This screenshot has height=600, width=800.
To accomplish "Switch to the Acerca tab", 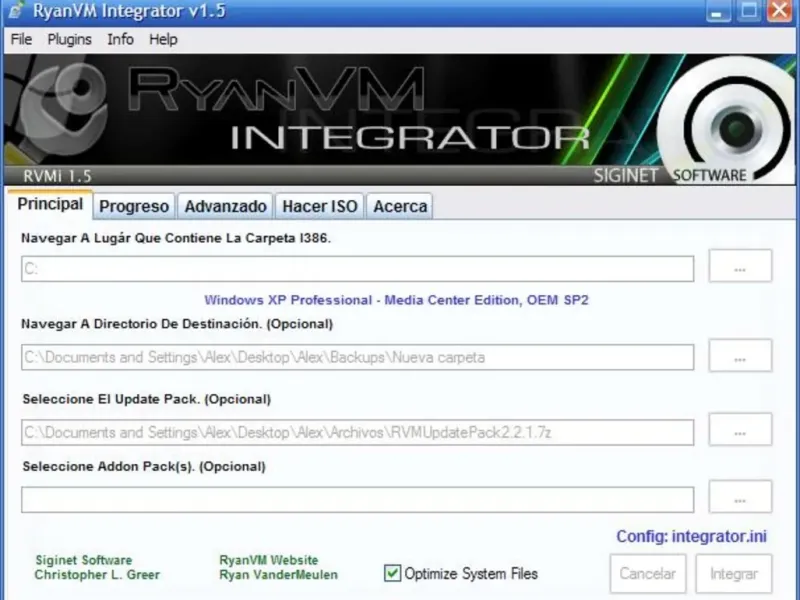I will click(400, 207).
